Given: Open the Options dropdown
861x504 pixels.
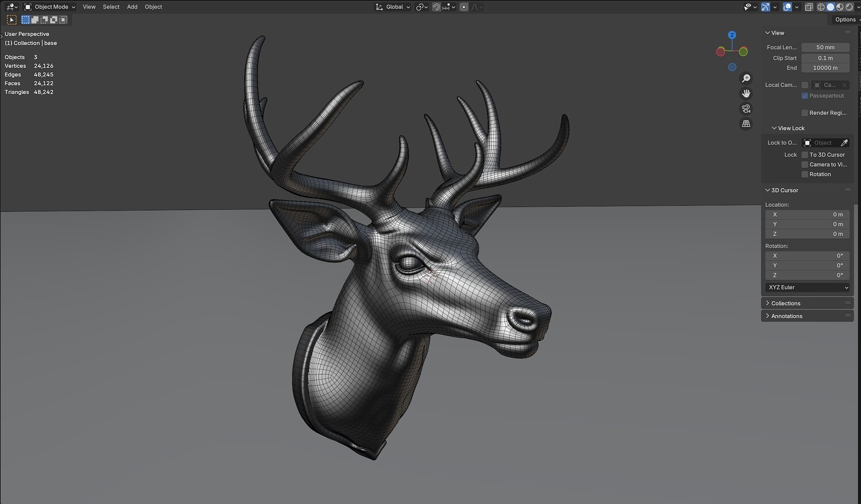Looking at the screenshot, I should (847, 20).
